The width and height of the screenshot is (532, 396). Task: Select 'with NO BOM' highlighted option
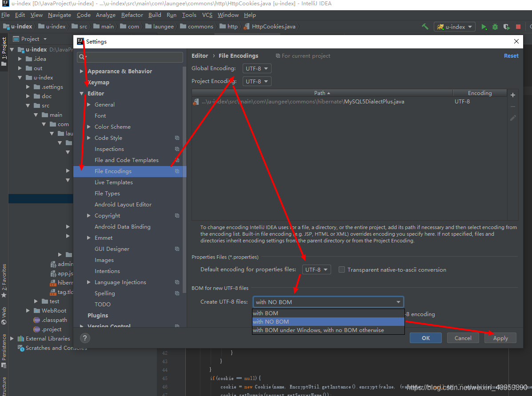point(328,322)
